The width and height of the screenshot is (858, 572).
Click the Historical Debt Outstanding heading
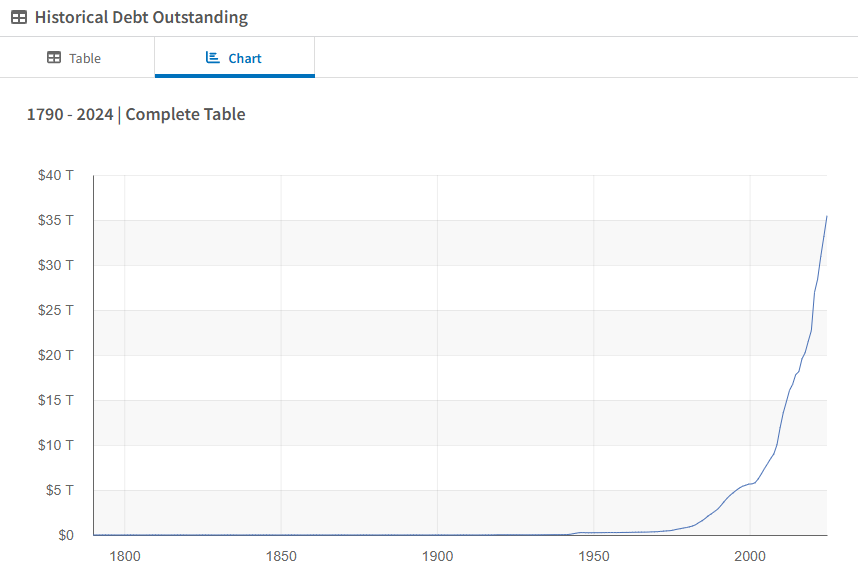point(141,18)
